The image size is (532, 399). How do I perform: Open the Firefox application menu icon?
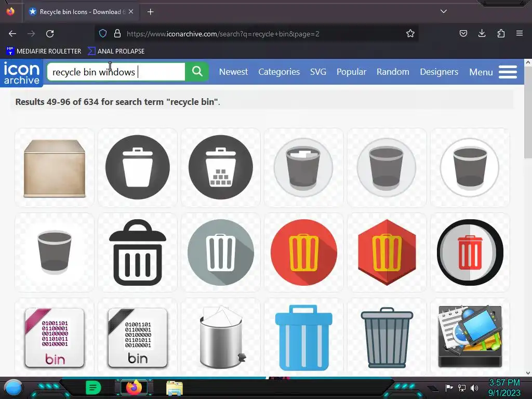(x=520, y=33)
